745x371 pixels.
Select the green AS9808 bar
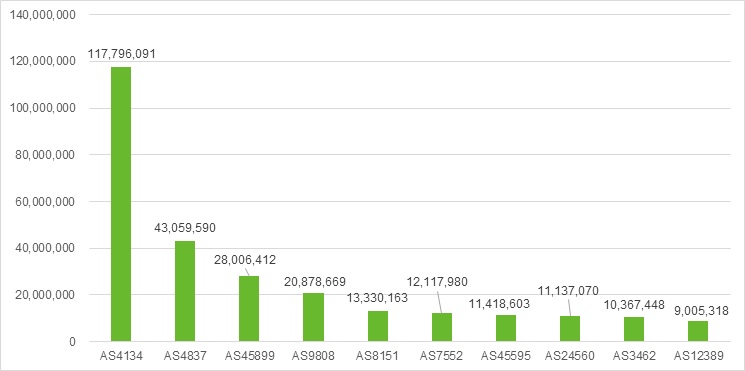coord(314,317)
